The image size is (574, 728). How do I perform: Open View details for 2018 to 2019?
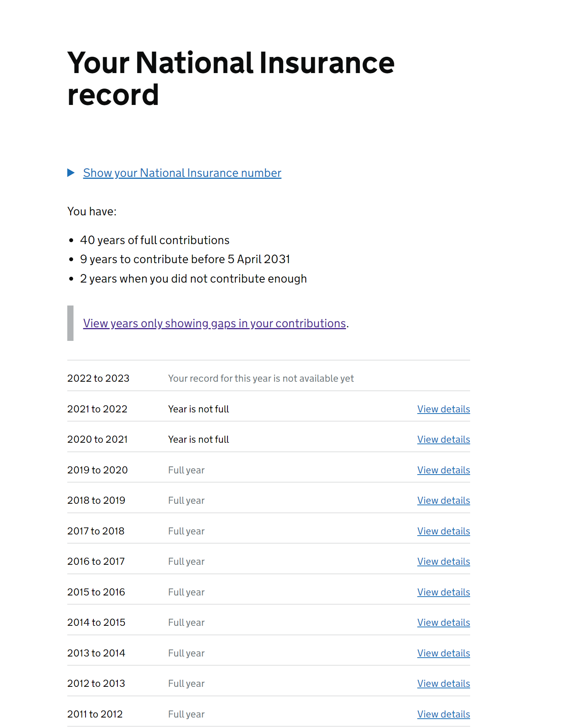click(x=443, y=501)
